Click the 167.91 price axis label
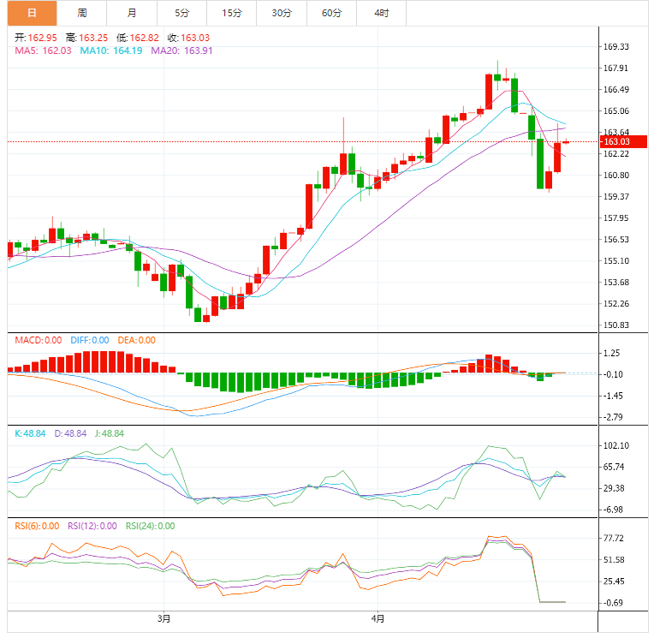This screenshot has height=644, width=654. [x=616, y=68]
